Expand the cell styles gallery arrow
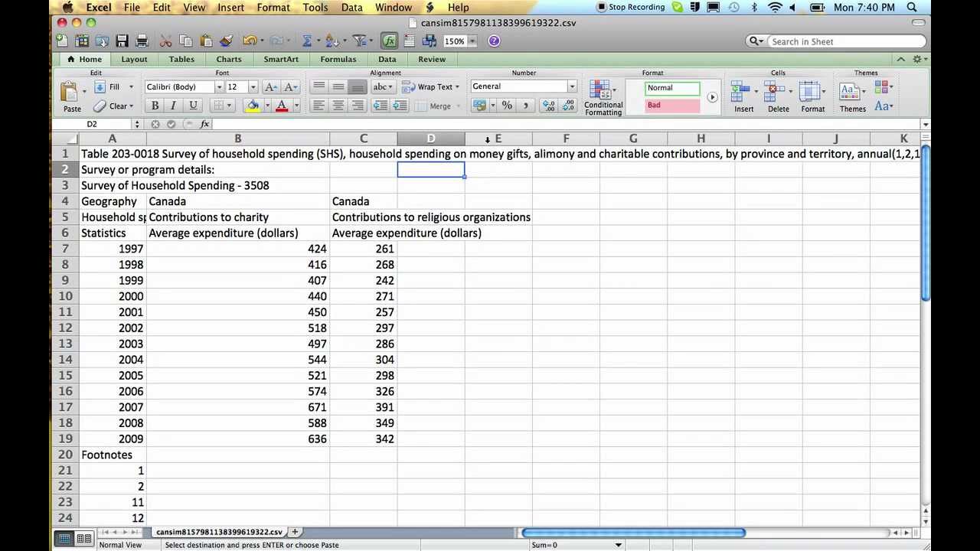This screenshot has width=980, height=551. click(x=712, y=97)
